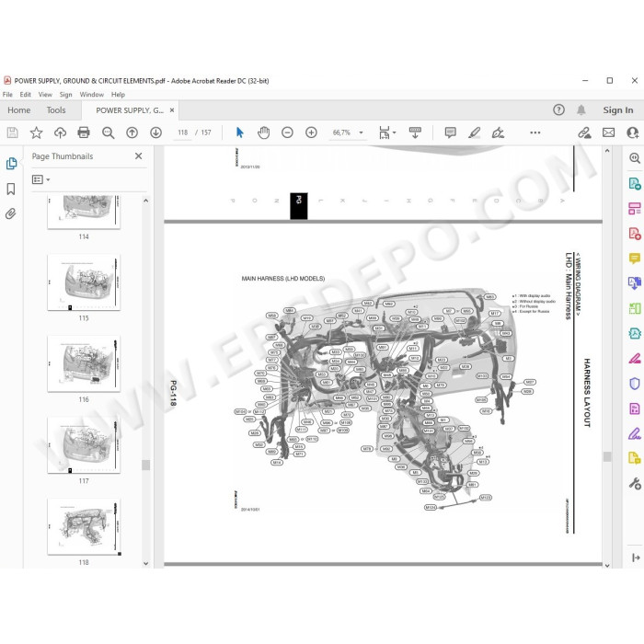The height and width of the screenshot is (644, 644).
Task: Open Page Thumbnails pane icon
Action: 11,164
